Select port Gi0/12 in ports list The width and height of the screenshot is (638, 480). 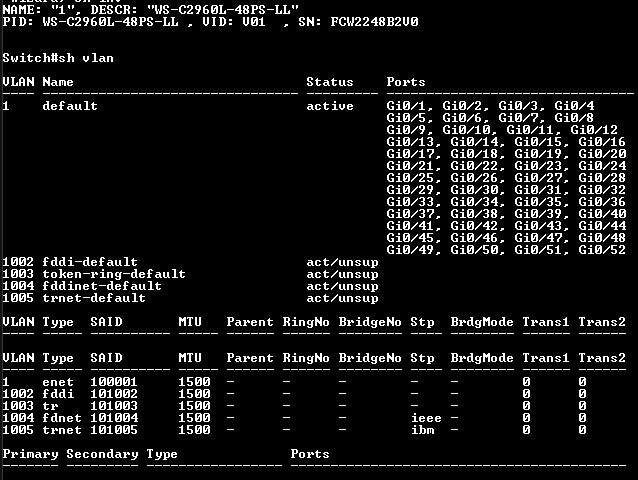tap(594, 130)
